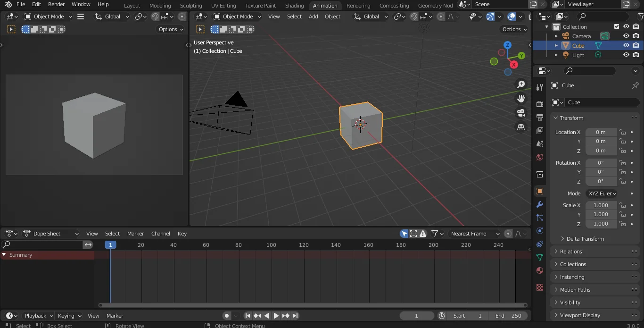Open the Modifier Properties wrench icon
The image size is (644, 328).
point(540,205)
